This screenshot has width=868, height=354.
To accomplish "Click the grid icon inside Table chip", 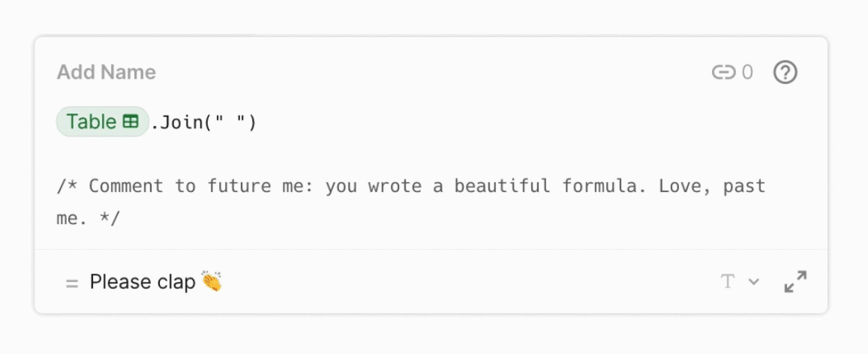I will (130, 121).
